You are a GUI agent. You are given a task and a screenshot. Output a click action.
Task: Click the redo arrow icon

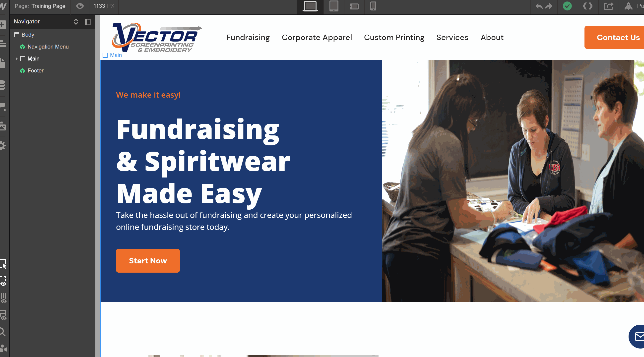549,6
